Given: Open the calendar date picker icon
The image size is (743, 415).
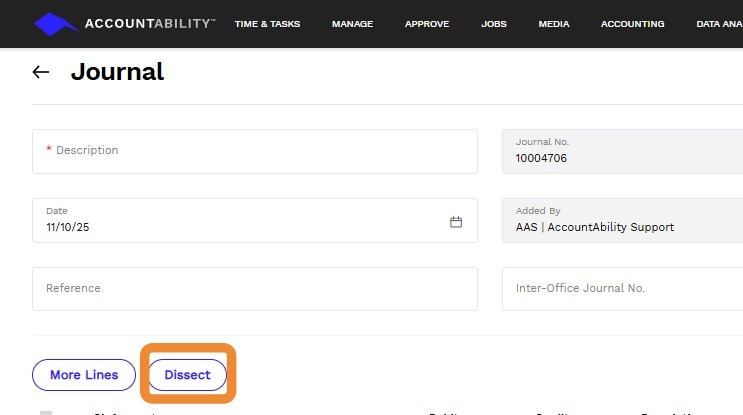Looking at the screenshot, I should (456, 222).
